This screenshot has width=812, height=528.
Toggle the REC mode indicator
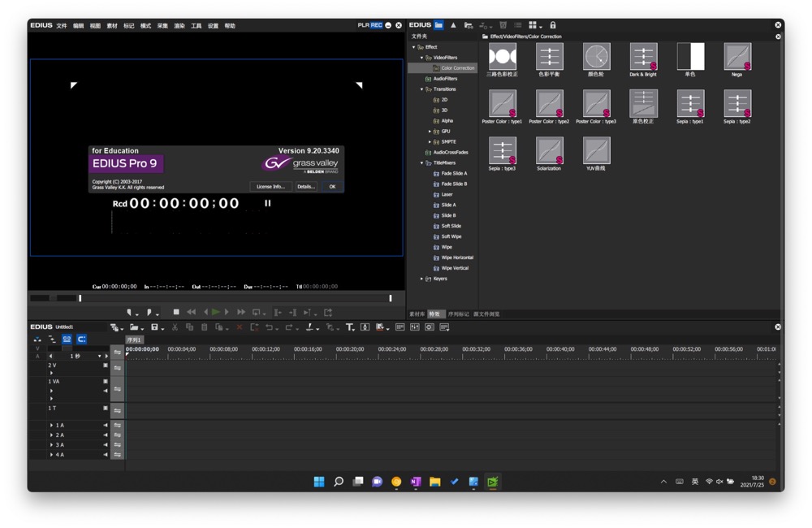coord(377,25)
